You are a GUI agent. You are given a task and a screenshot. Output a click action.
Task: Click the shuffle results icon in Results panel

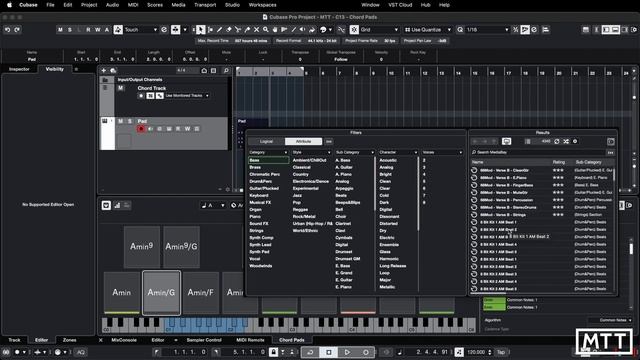tap(566, 141)
